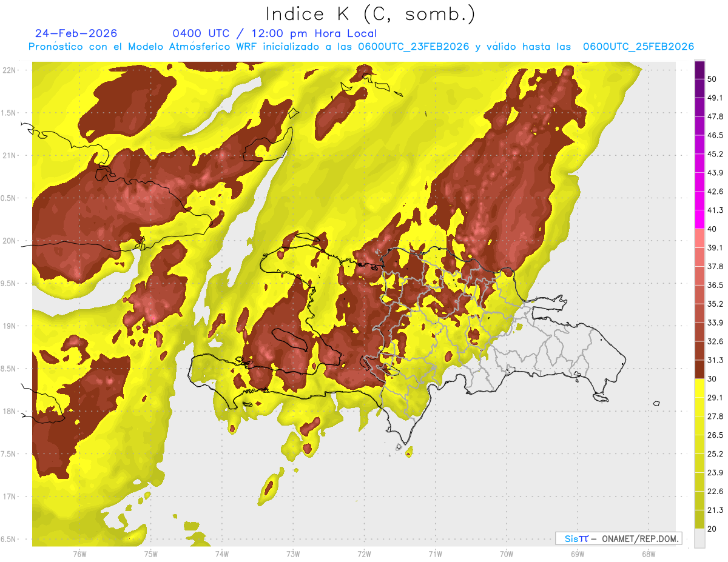Click the '42.6' colorbar value
The height and width of the screenshot is (562, 728).
pos(715,192)
